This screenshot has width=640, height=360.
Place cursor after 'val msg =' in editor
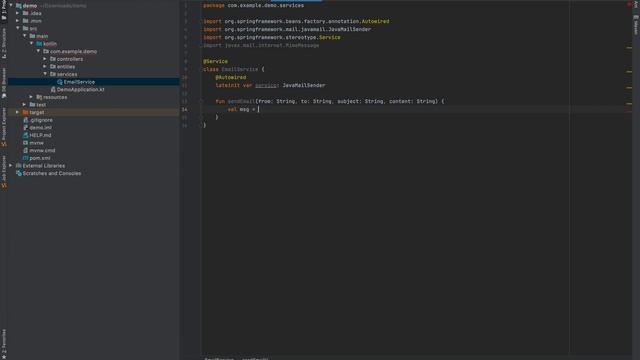[x=258, y=109]
